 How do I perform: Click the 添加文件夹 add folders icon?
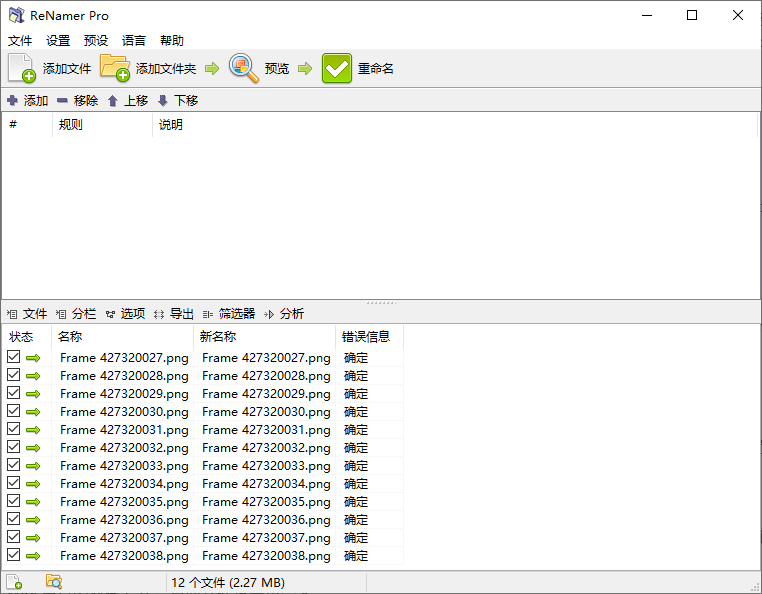point(115,68)
